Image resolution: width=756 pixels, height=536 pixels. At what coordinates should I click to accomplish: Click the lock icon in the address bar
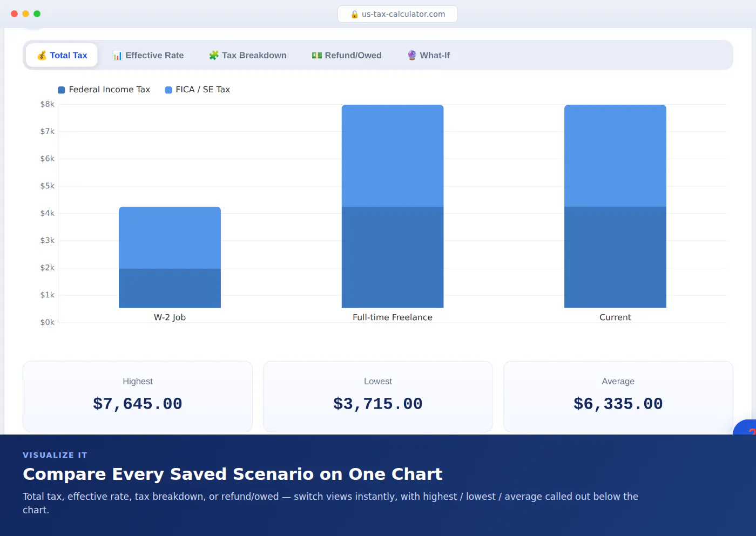[x=355, y=14]
